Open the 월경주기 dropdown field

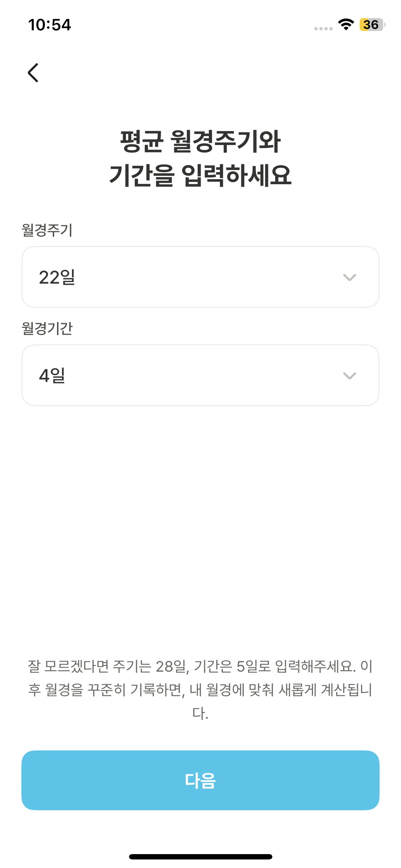[200, 277]
